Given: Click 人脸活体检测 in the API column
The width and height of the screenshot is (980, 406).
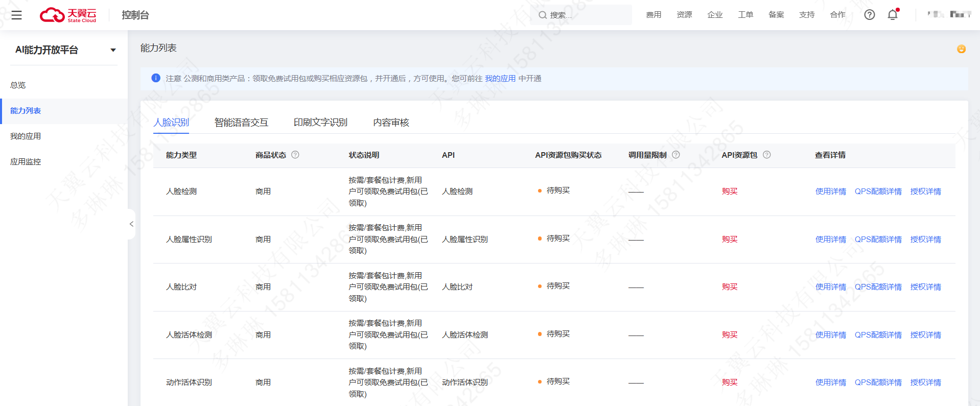Looking at the screenshot, I should tap(465, 335).
